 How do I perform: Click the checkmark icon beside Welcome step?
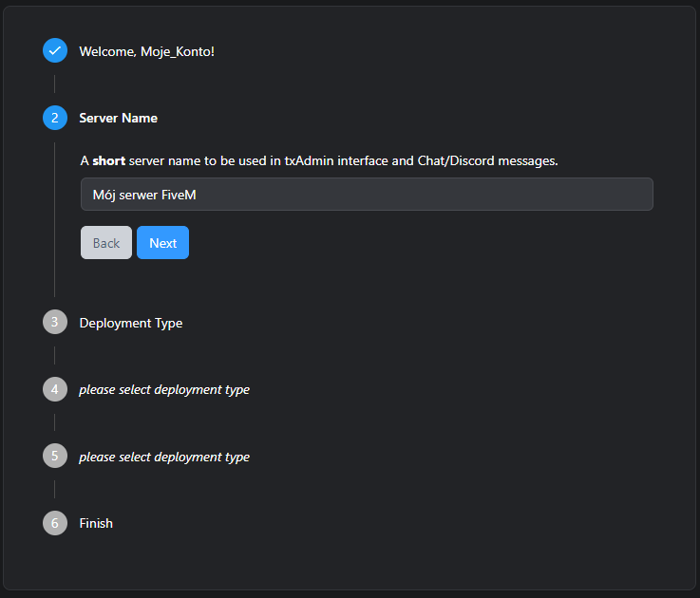[x=55, y=50]
